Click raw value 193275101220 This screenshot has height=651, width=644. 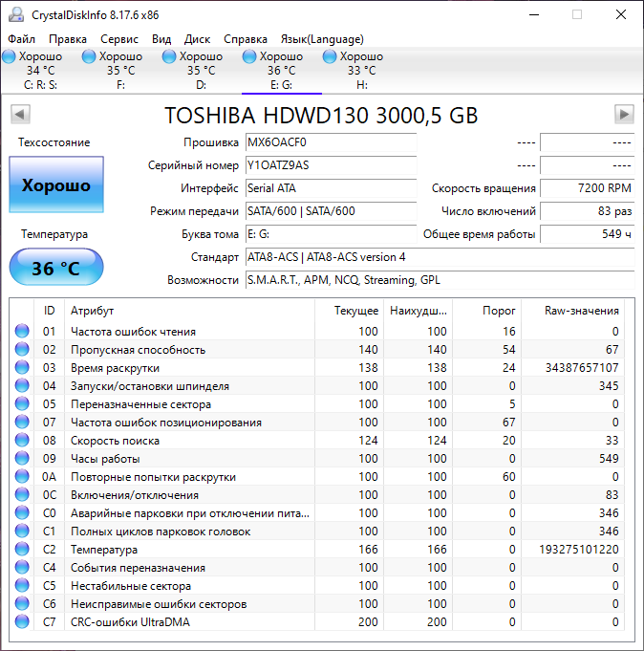[x=579, y=550]
